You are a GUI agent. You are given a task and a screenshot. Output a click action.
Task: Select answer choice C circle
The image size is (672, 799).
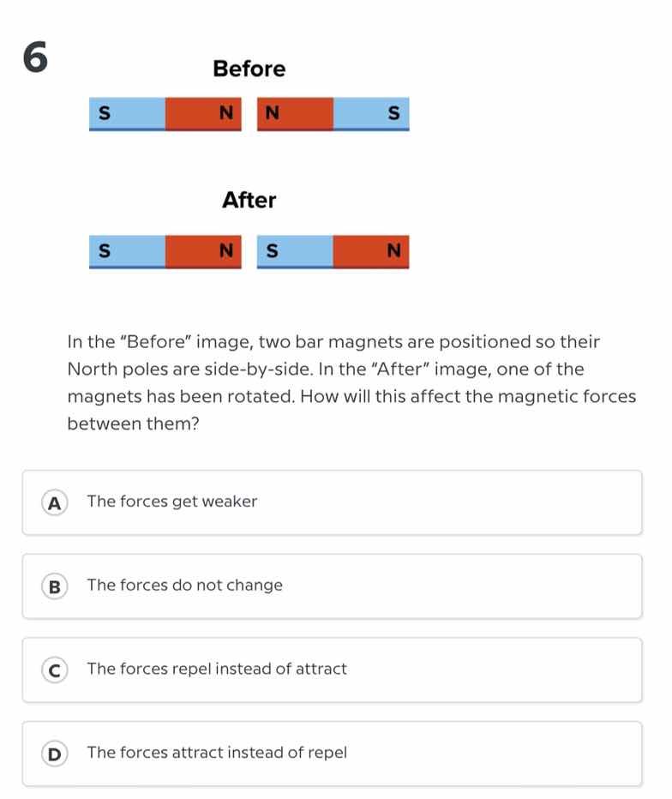coord(54,670)
